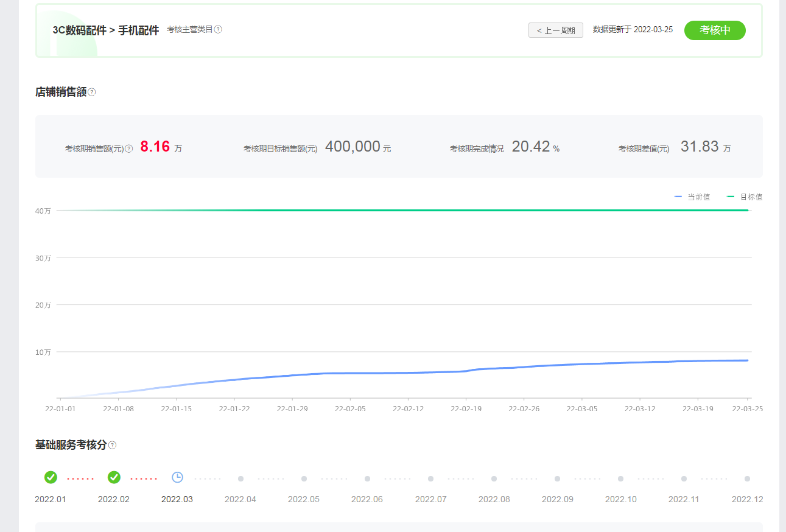Click the green 考核中 status button

coord(715,30)
